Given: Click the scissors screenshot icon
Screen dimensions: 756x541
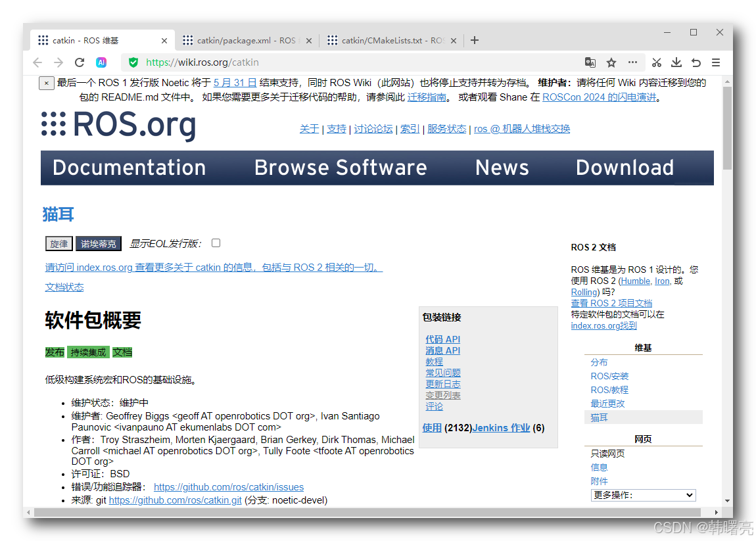Looking at the screenshot, I should pyautogui.click(x=656, y=62).
